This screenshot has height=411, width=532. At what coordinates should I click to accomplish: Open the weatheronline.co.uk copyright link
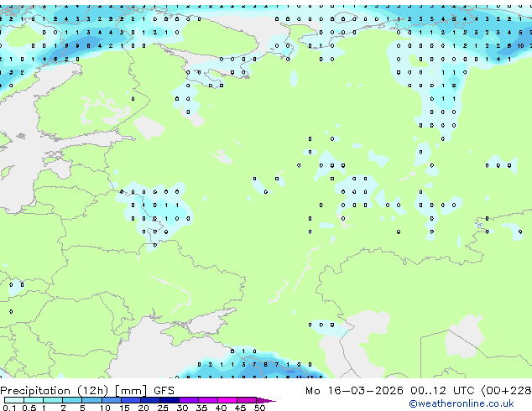tap(462, 403)
